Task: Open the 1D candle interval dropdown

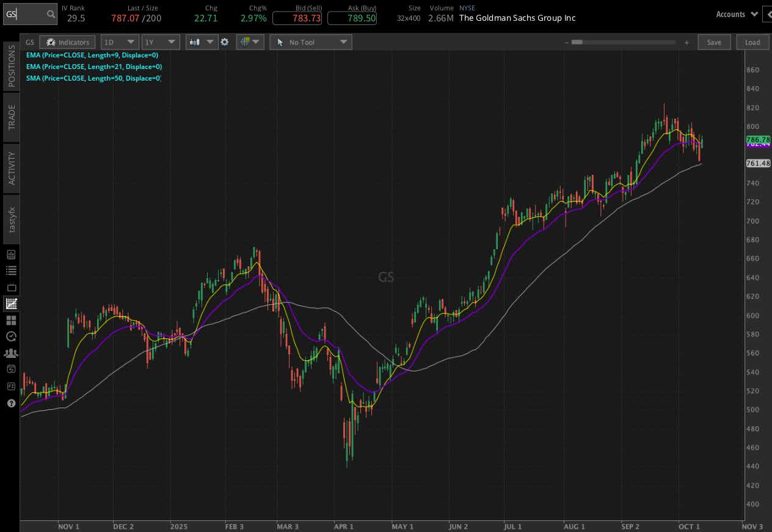Action: [120, 42]
